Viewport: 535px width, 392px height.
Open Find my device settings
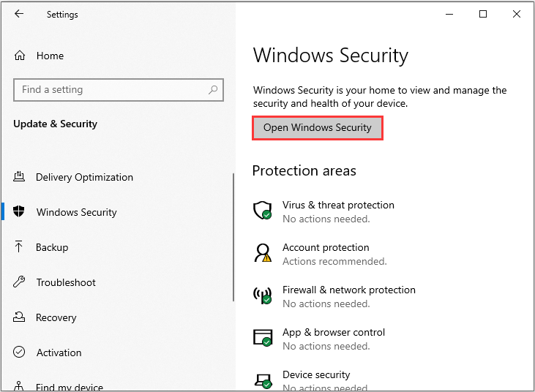point(70,387)
